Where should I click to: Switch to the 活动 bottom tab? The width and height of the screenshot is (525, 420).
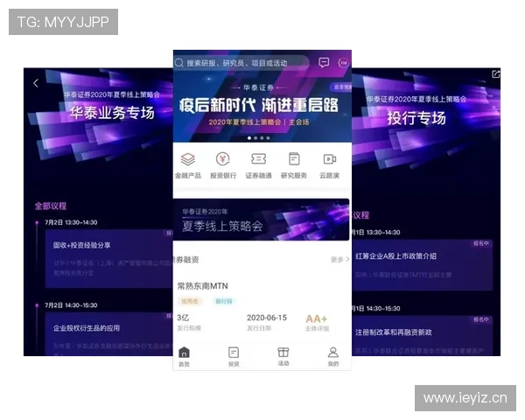pyautogui.click(x=283, y=357)
